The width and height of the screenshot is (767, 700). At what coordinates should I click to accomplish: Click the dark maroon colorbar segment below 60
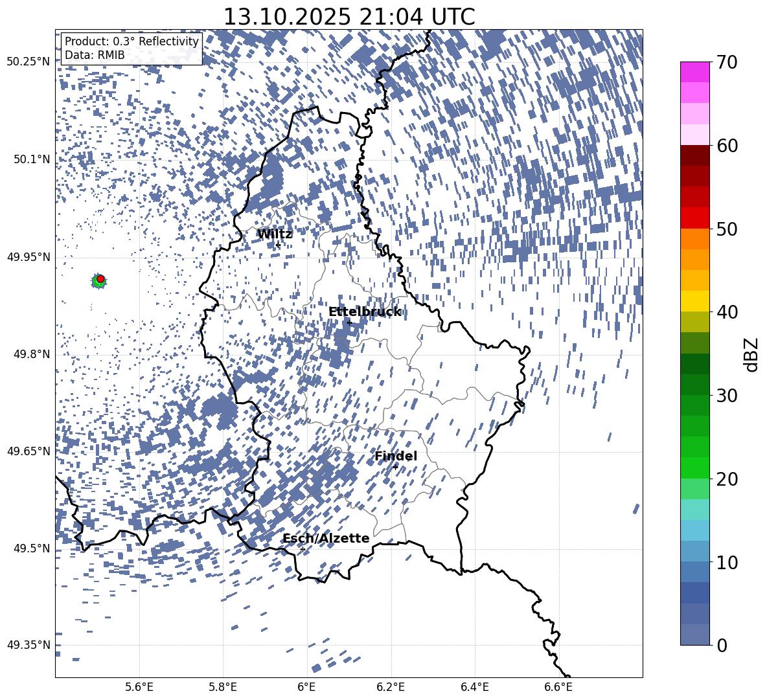(694, 155)
